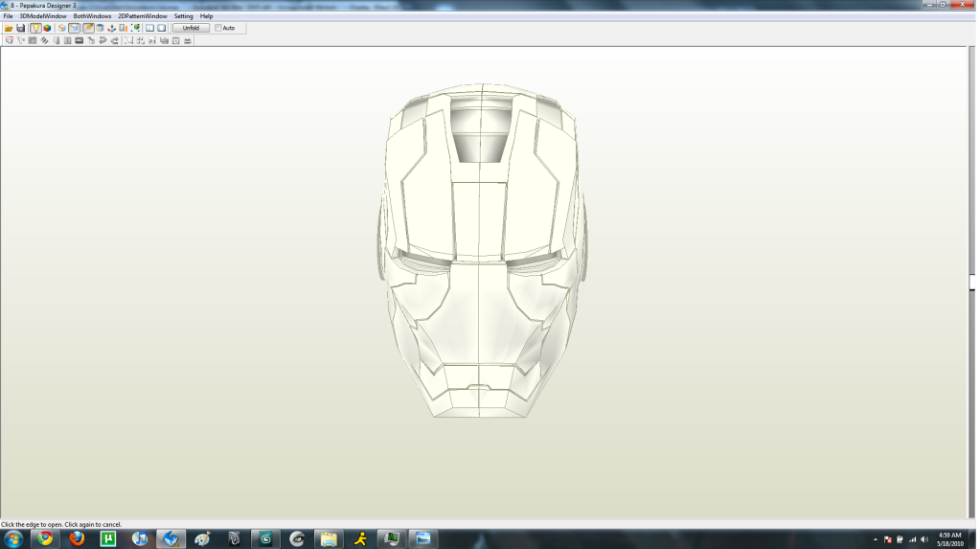Click the dark landscape image icon in second toolbar
Screen dimensions: 980x549
[x=80, y=40]
